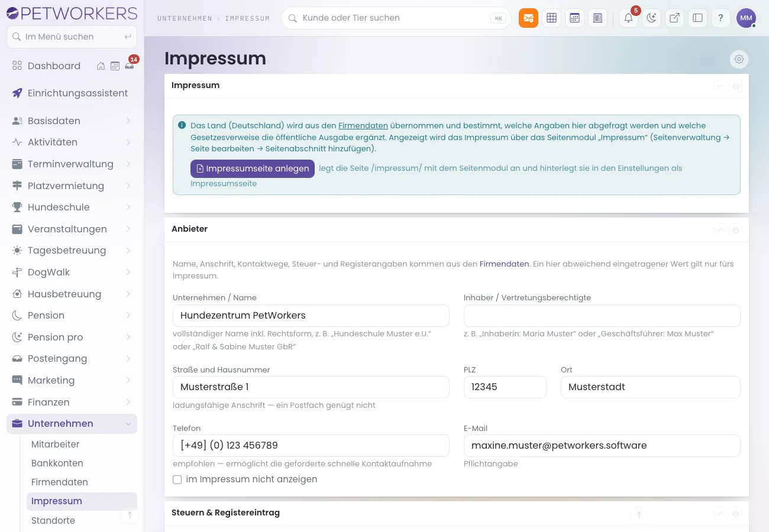The width and height of the screenshot is (769, 532).
Task: Open the orange mail inbox icon
Action: pyautogui.click(x=528, y=18)
